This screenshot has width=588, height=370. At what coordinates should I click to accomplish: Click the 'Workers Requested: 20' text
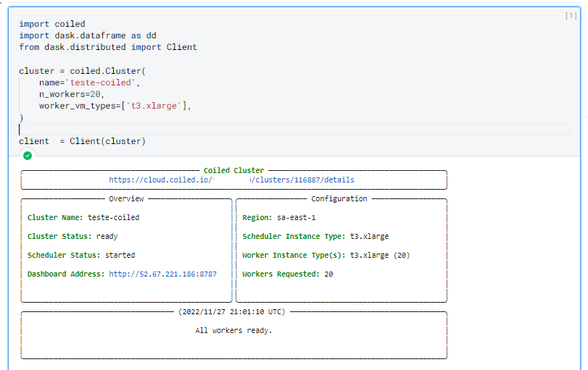pyautogui.click(x=288, y=274)
